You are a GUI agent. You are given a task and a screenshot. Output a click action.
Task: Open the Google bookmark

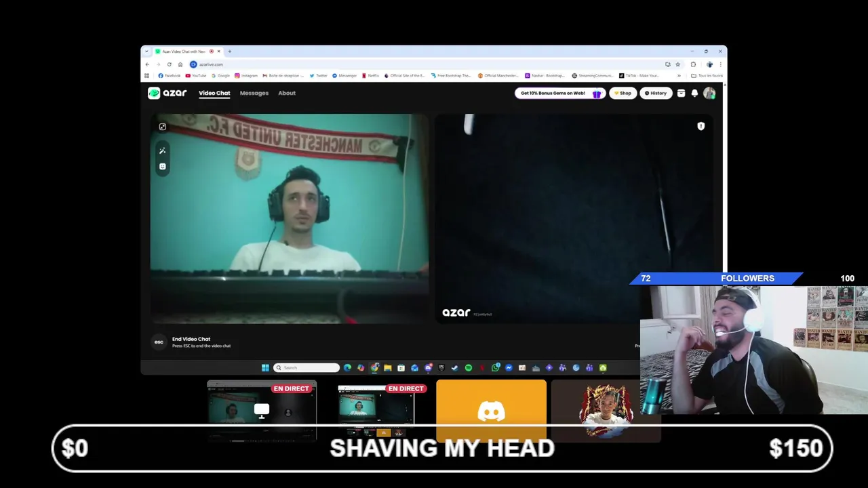(x=220, y=76)
